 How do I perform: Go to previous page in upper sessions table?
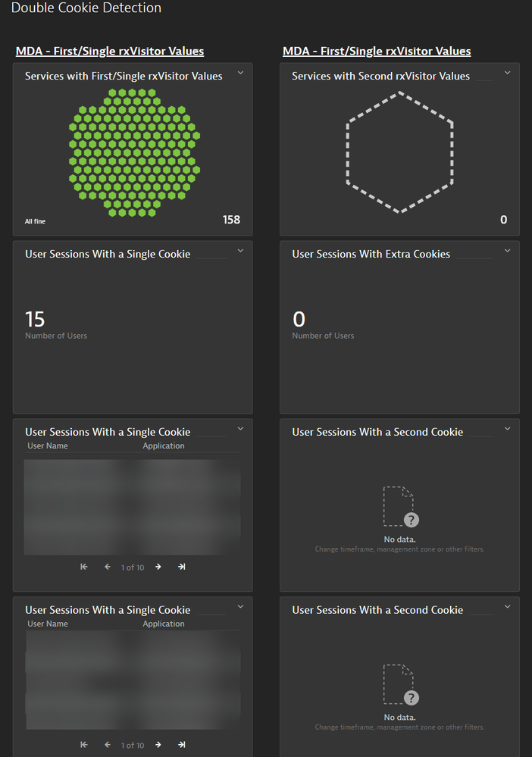[108, 567]
